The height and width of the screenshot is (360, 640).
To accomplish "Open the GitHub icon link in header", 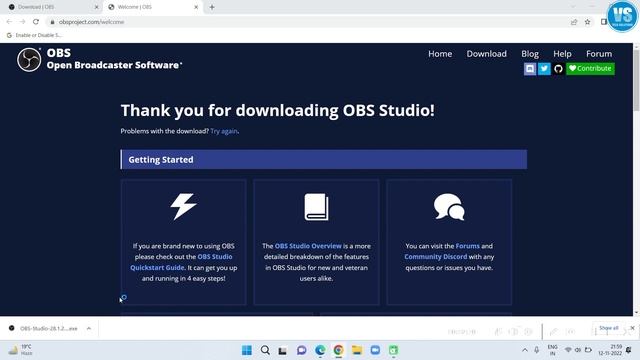I will pos(558,69).
